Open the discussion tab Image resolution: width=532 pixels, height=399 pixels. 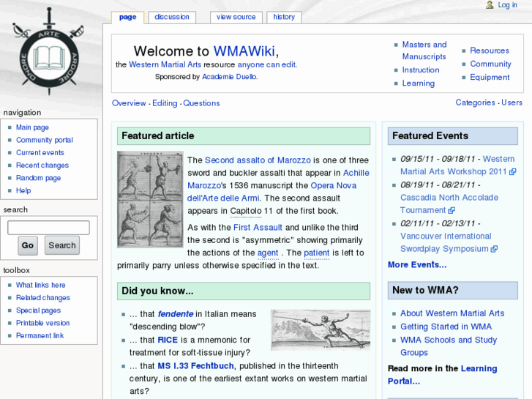pyautogui.click(x=172, y=17)
